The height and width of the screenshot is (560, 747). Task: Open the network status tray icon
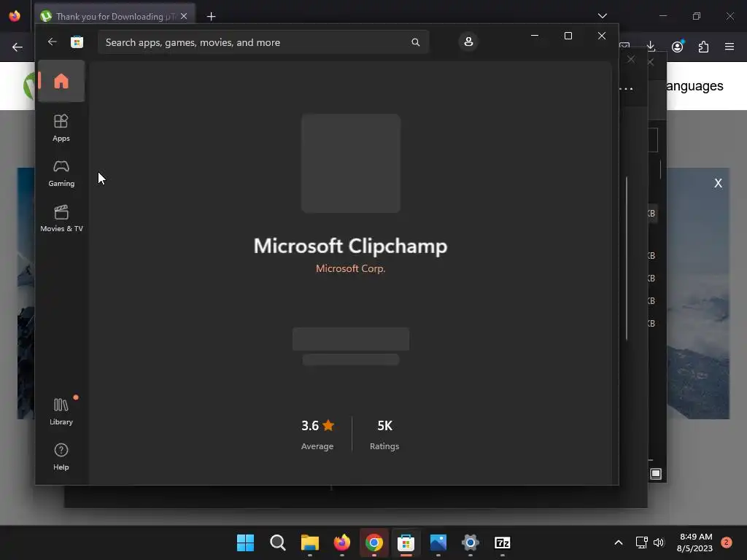click(x=641, y=542)
